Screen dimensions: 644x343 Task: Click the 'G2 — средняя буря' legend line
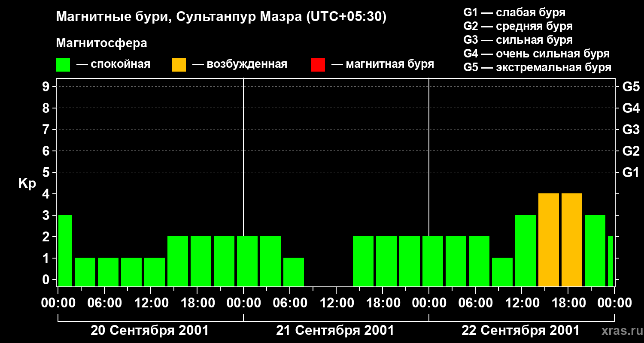click(x=518, y=26)
